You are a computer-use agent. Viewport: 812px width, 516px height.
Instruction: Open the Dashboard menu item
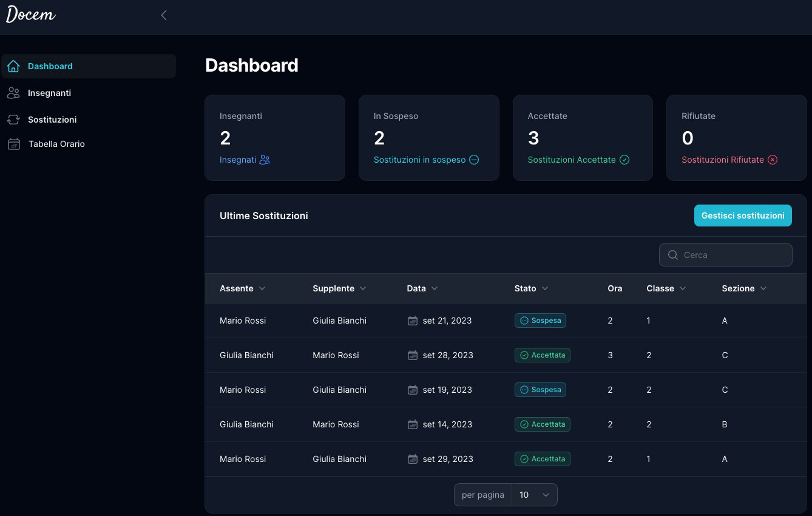click(89, 66)
